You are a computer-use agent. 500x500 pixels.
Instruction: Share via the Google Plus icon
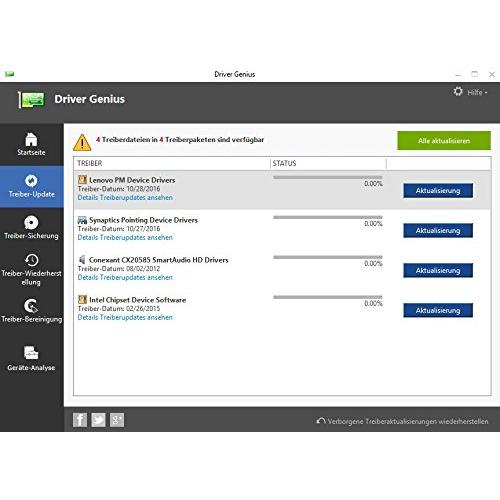117,420
